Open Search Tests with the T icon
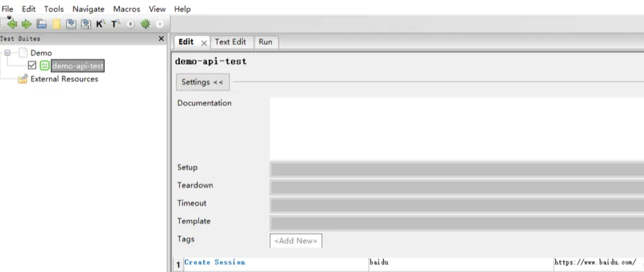Image resolution: width=644 pixels, height=272 pixels. point(116,24)
